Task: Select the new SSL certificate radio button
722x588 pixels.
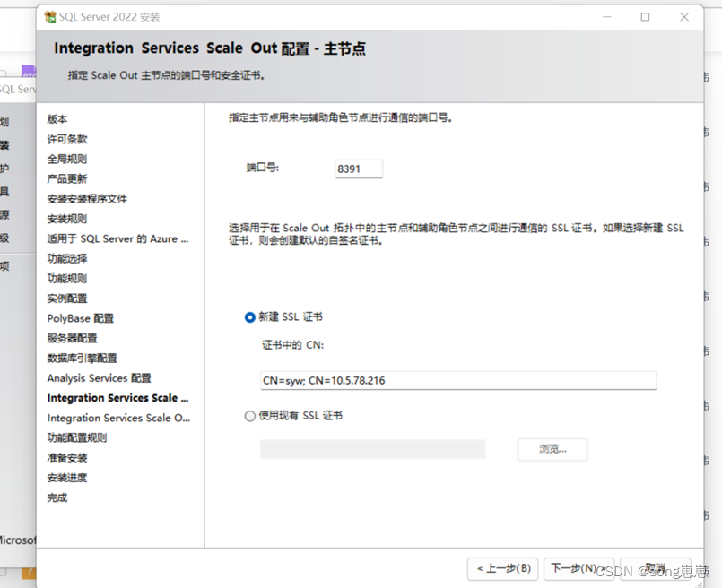Action: 250,317
